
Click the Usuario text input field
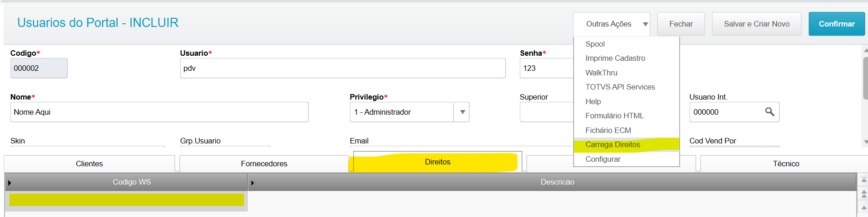tap(342, 69)
